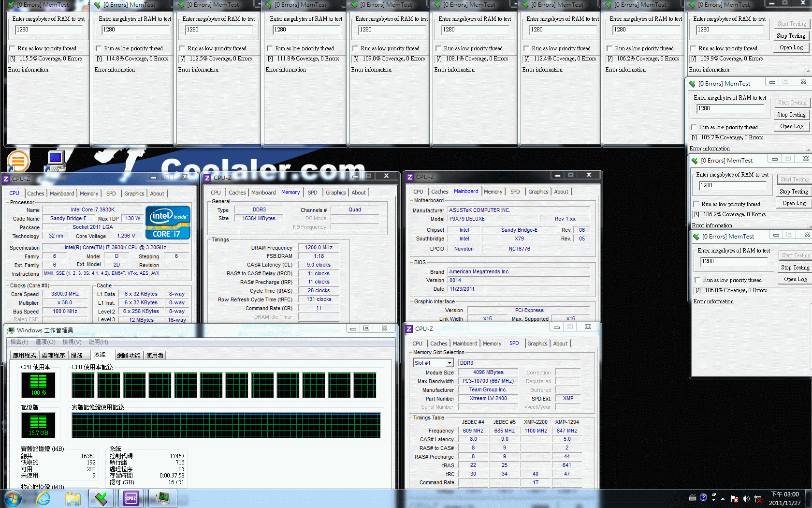This screenshot has width=812, height=508.
Task: Switch to 處理程序 tab in Task Manager
Action: 53,355
